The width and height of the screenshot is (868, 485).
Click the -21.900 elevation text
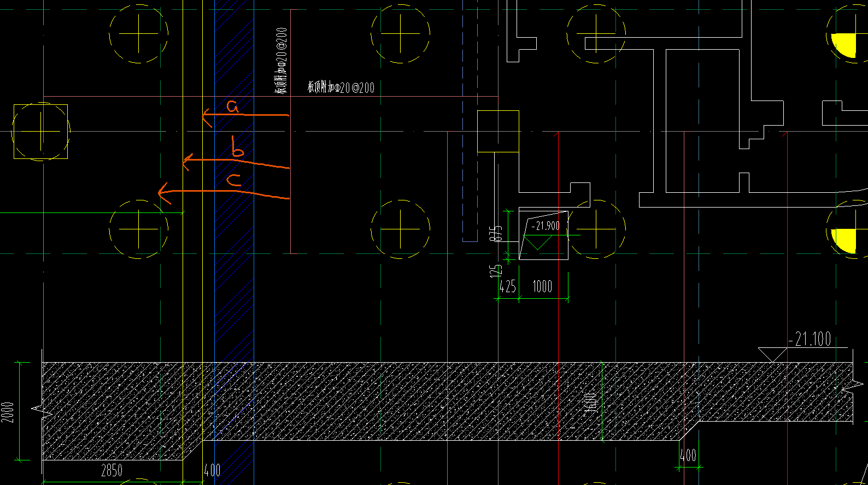click(545, 226)
